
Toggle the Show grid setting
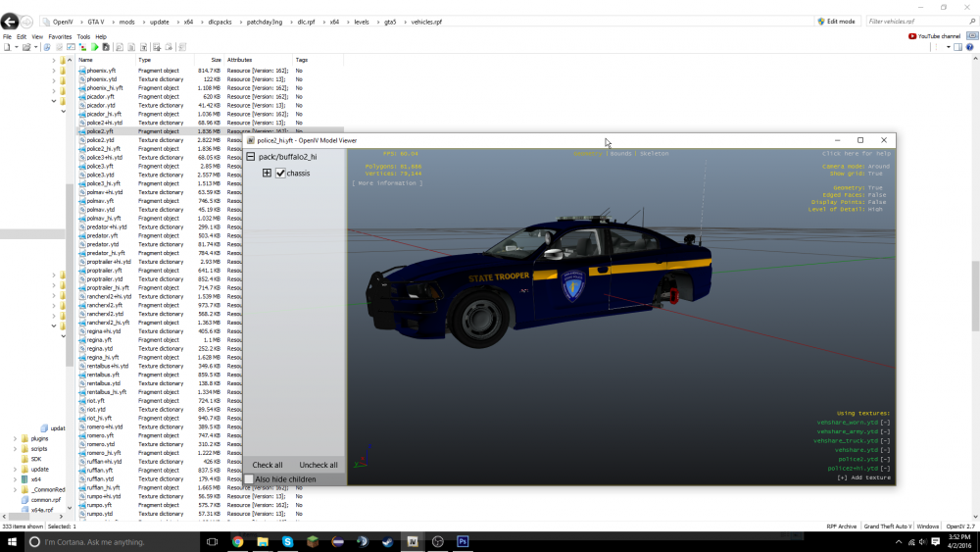point(856,174)
